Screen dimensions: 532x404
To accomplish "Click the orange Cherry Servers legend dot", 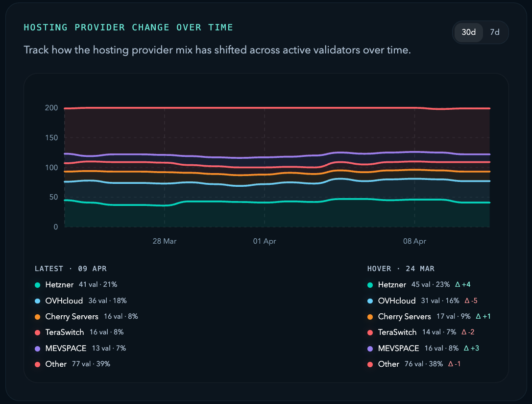I will [x=37, y=316].
